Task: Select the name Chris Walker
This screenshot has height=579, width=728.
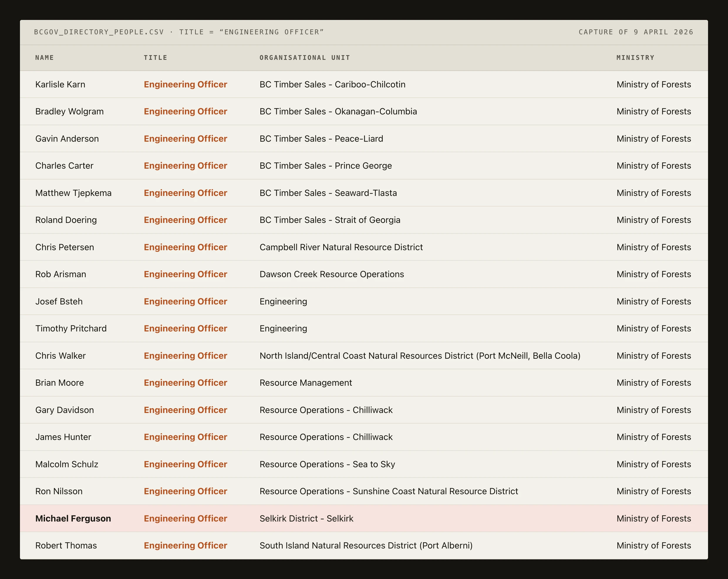Action: coord(60,356)
